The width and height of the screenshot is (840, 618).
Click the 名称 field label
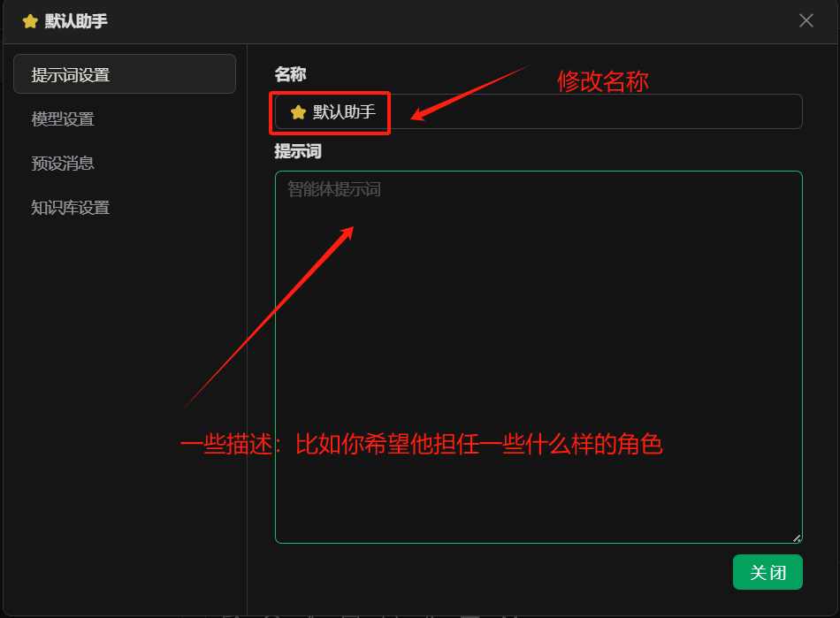pos(290,74)
